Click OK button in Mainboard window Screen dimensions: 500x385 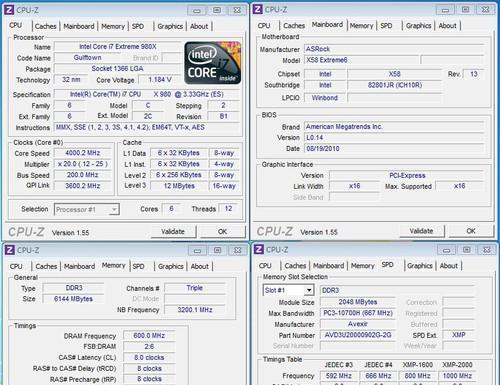471,231
